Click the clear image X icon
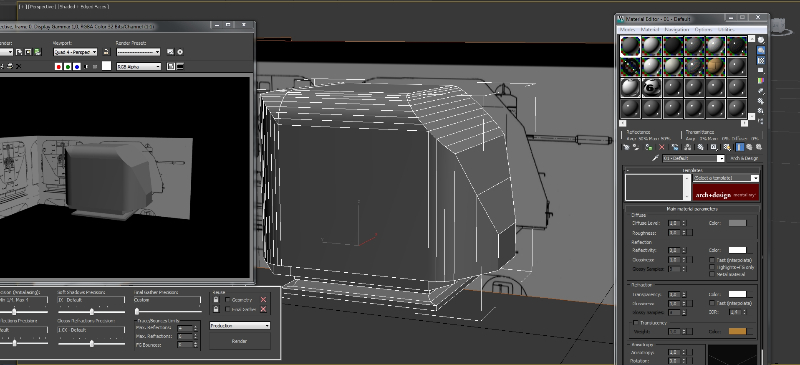Image resolution: width=800 pixels, height=365 pixels. coord(19,66)
